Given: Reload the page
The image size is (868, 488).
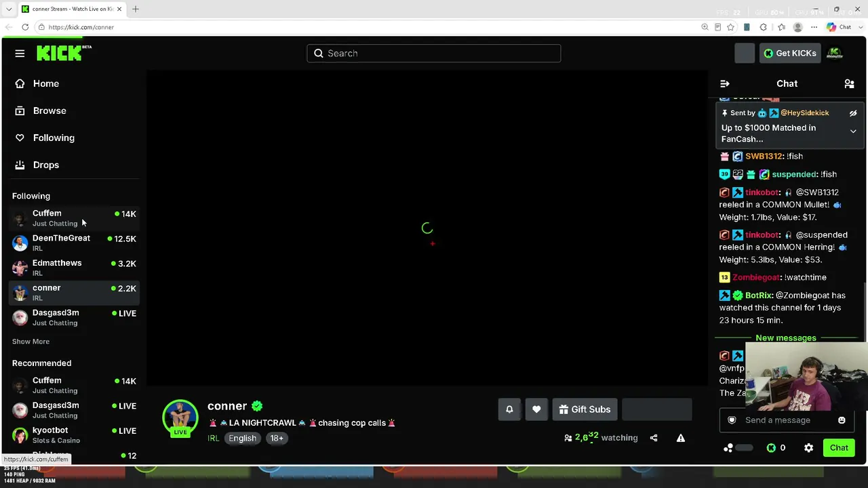Looking at the screenshot, I should click(25, 27).
